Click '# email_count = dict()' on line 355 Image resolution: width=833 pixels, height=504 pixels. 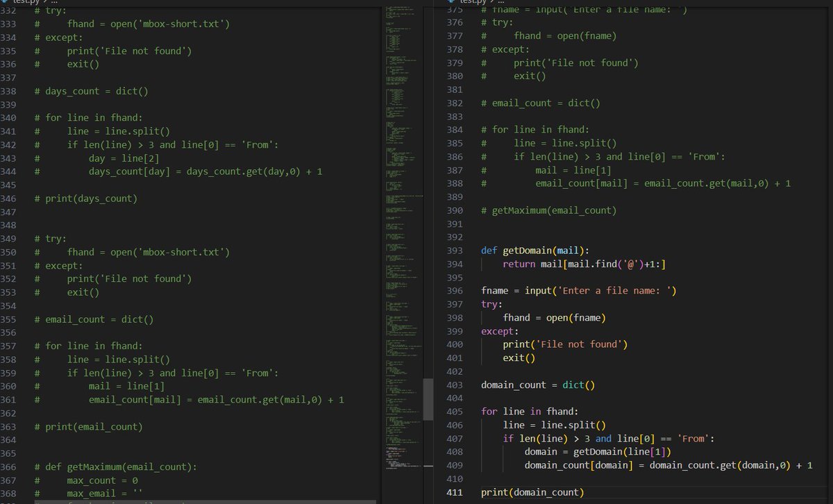tap(94, 319)
